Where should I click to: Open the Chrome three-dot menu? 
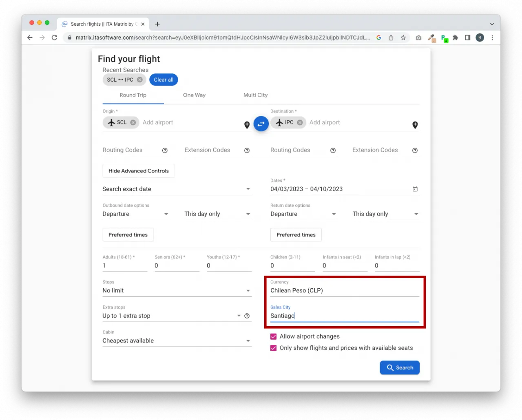(492, 38)
